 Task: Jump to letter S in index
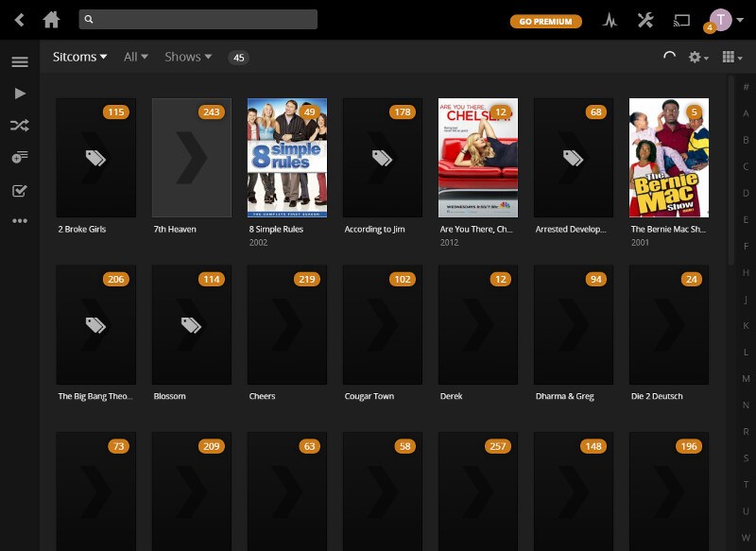[x=746, y=458]
